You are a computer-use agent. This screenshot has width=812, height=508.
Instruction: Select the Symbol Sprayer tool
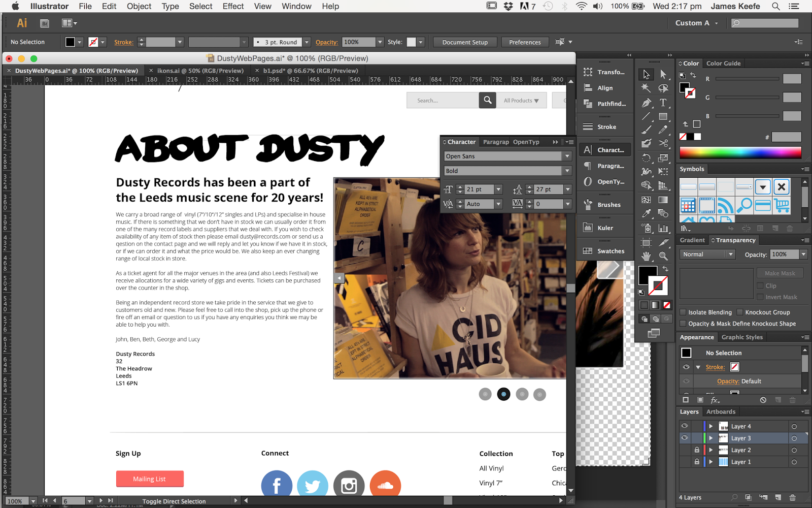point(646,228)
